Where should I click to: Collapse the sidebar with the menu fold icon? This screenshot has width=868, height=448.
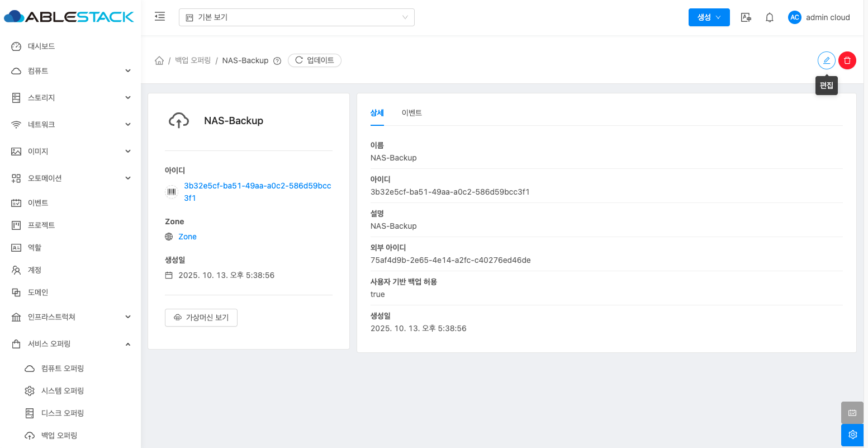tap(160, 17)
